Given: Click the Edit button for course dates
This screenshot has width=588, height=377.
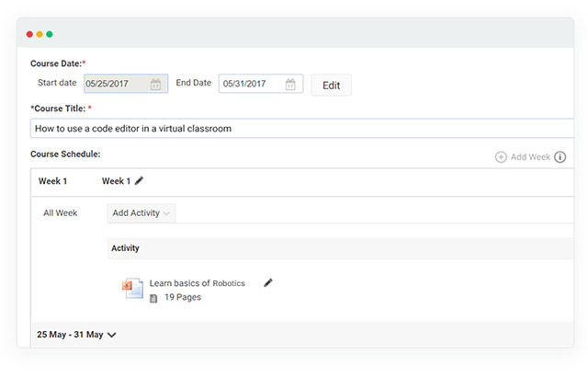Looking at the screenshot, I should [331, 86].
